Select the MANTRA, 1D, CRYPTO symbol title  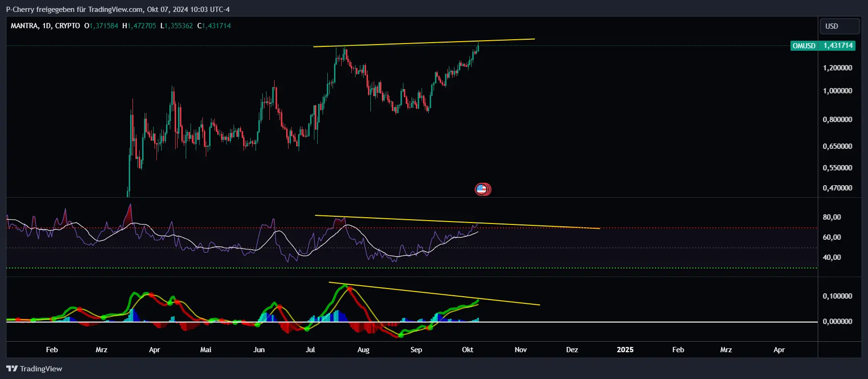(45, 26)
